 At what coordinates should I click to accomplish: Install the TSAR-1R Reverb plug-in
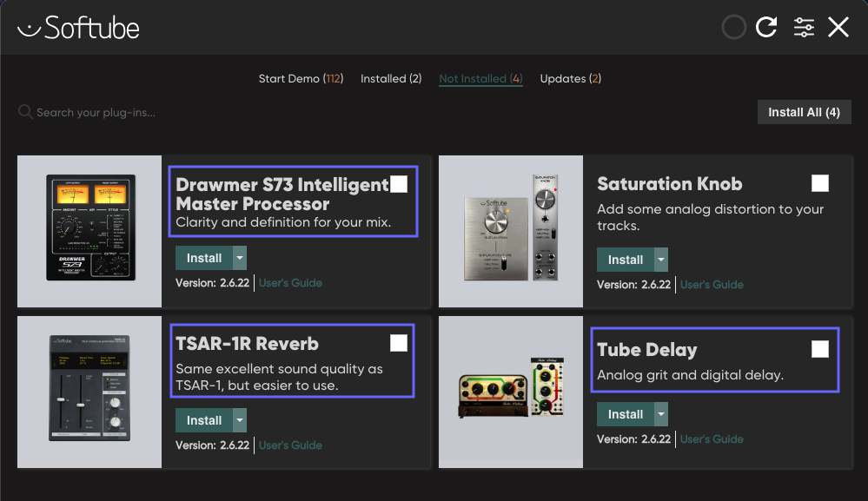tap(203, 420)
